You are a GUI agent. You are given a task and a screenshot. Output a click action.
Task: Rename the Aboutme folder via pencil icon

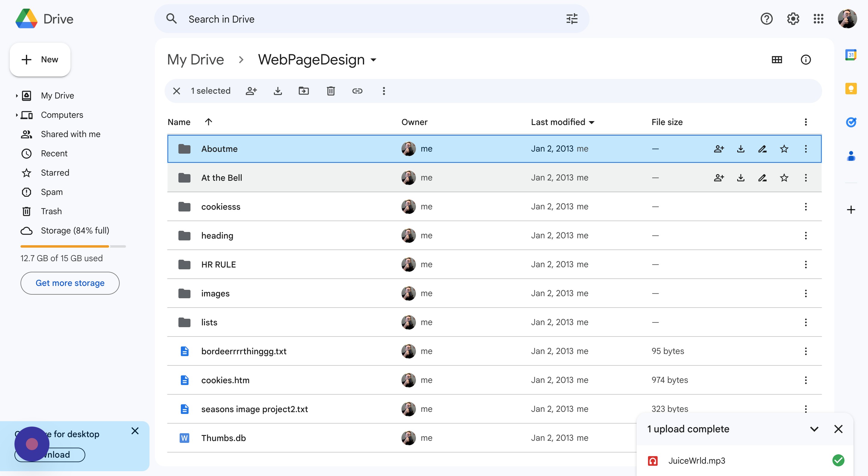(x=762, y=149)
